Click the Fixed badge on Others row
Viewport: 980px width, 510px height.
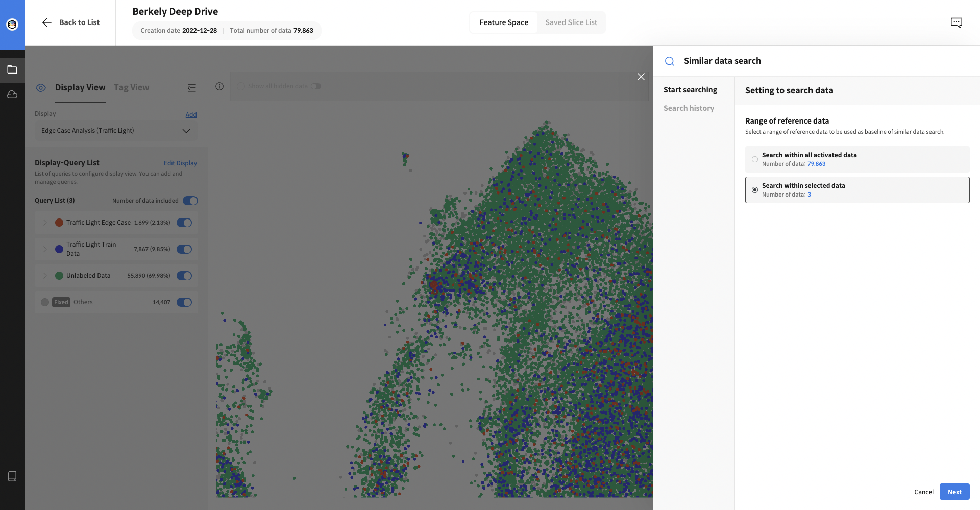click(61, 302)
